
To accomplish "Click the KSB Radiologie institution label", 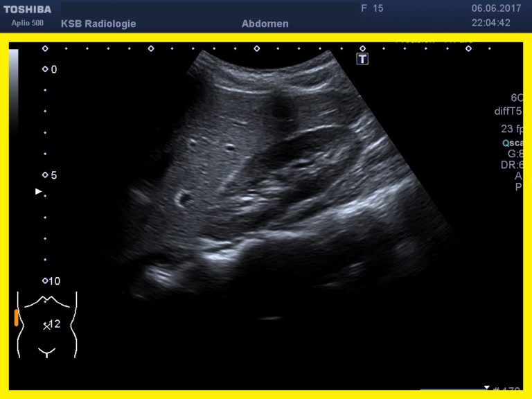I will point(98,24).
